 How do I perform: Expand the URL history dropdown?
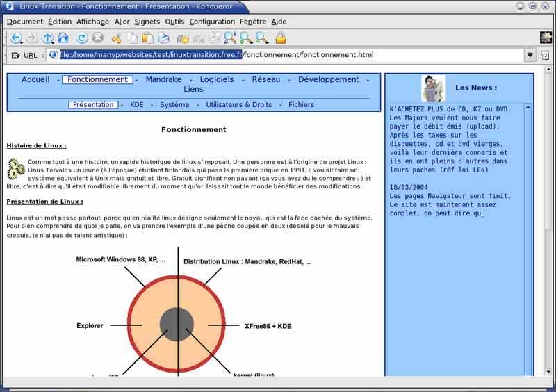point(530,55)
